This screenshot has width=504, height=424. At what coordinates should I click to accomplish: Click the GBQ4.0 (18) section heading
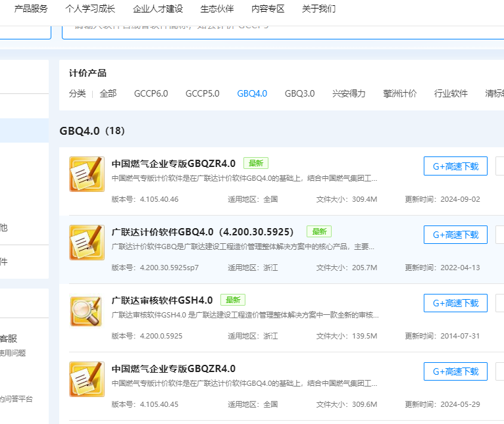point(92,131)
